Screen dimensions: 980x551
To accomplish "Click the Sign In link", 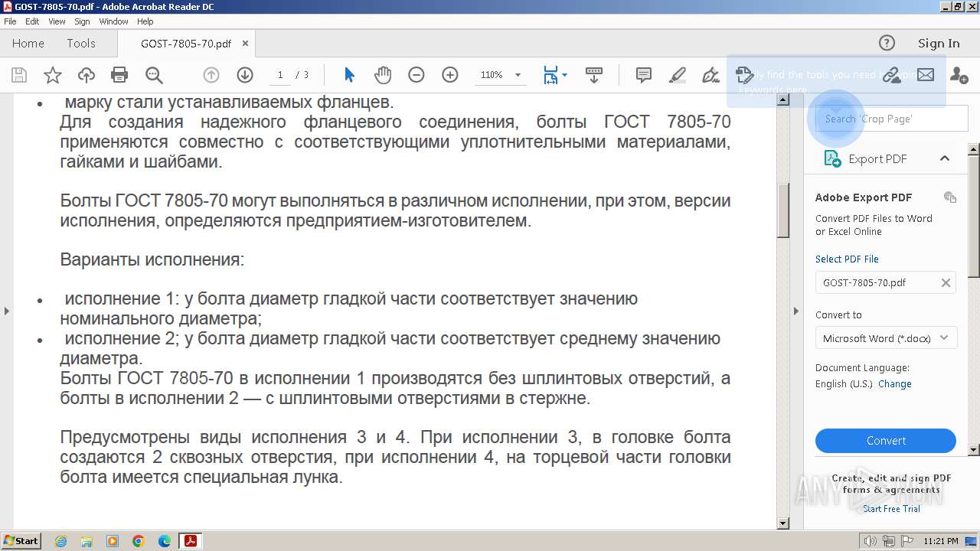I will [x=939, y=43].
